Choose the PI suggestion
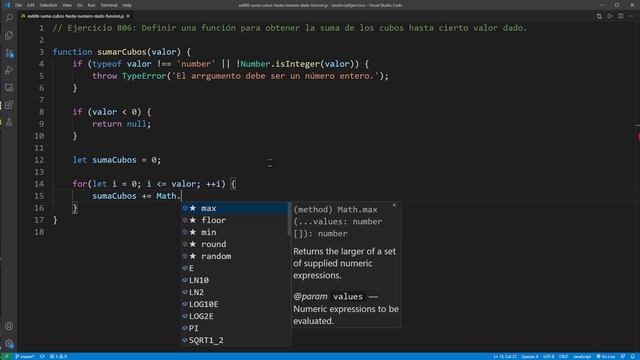The height and width of the screenshot is (360, 640). 235,328
